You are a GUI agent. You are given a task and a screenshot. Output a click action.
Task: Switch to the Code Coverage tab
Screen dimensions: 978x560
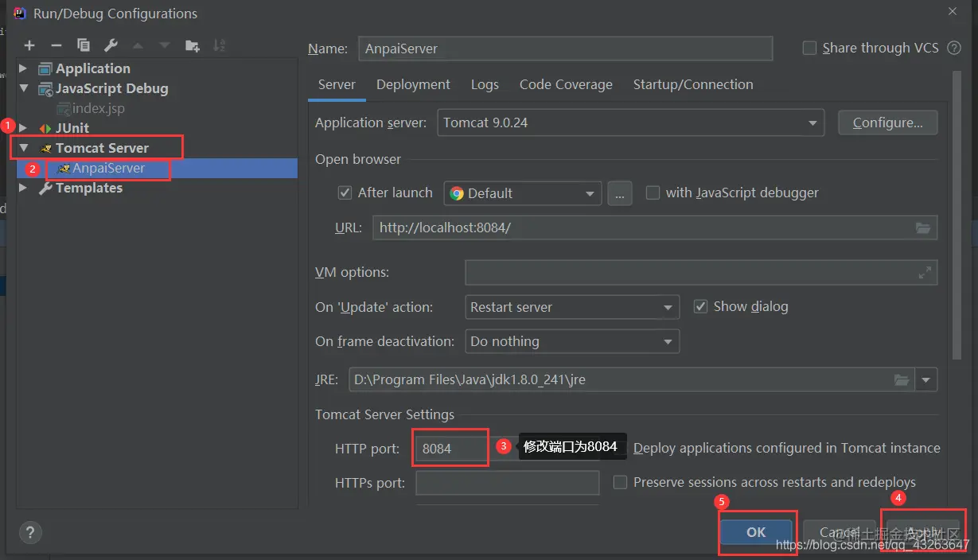(x=566, y=84)
